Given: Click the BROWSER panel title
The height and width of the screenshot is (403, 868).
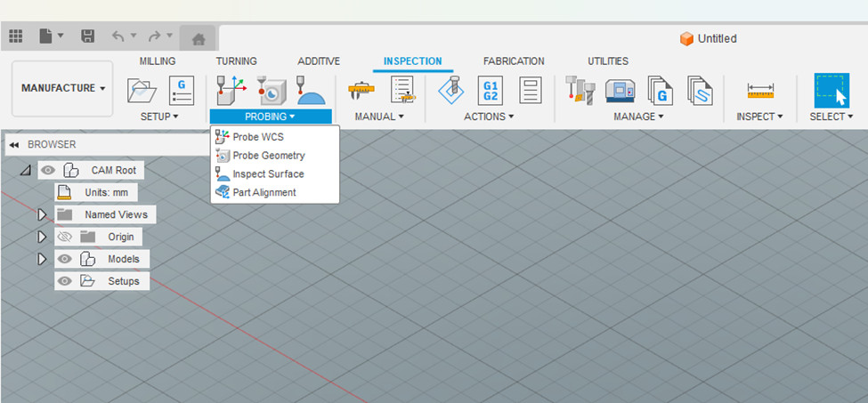Looking at the screenshot, I should click(x=52, y=144).
